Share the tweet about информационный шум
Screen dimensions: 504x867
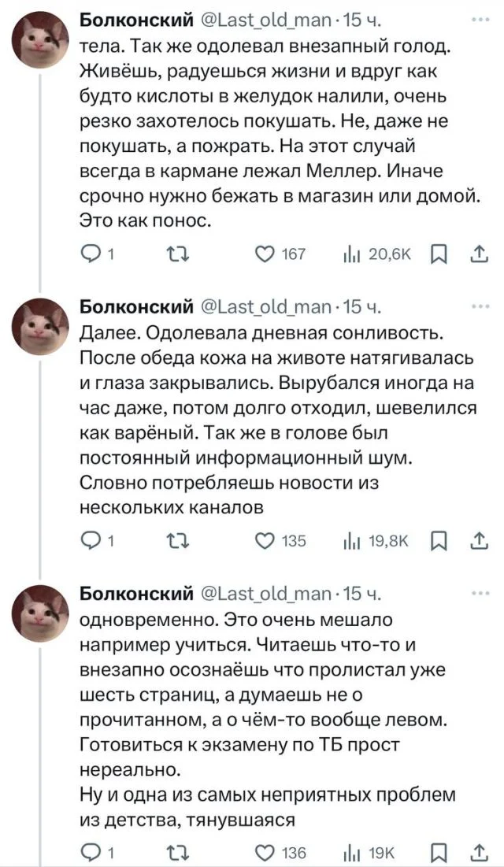(x=477, y=541)
